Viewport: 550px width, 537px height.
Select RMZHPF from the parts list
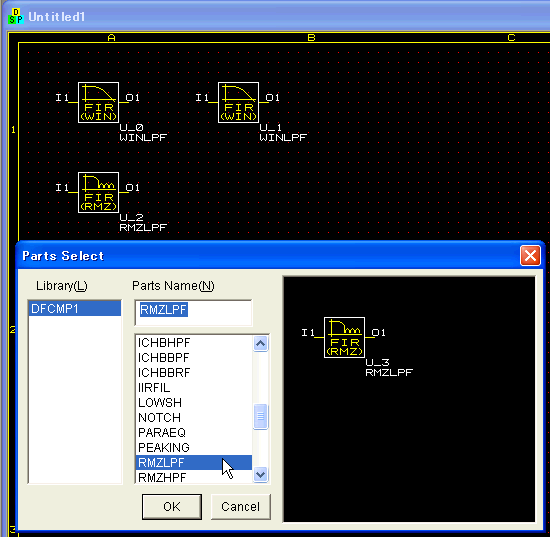pyautogui.click(x=194, y=477)
